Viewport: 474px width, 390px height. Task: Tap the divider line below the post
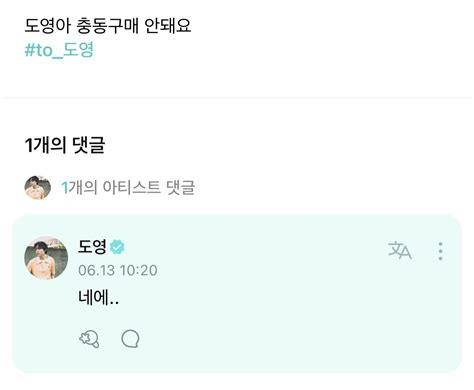(237, 98)
